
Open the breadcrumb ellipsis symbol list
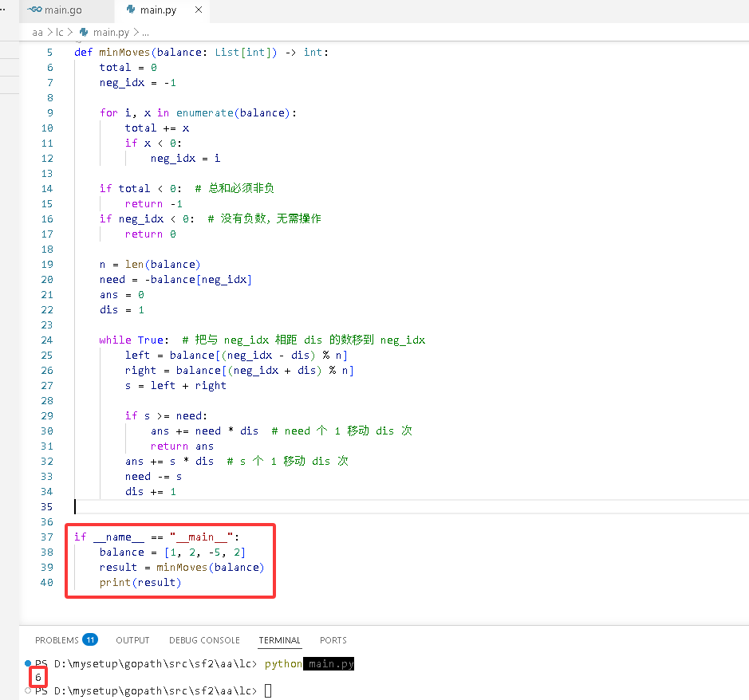point(145,33)
